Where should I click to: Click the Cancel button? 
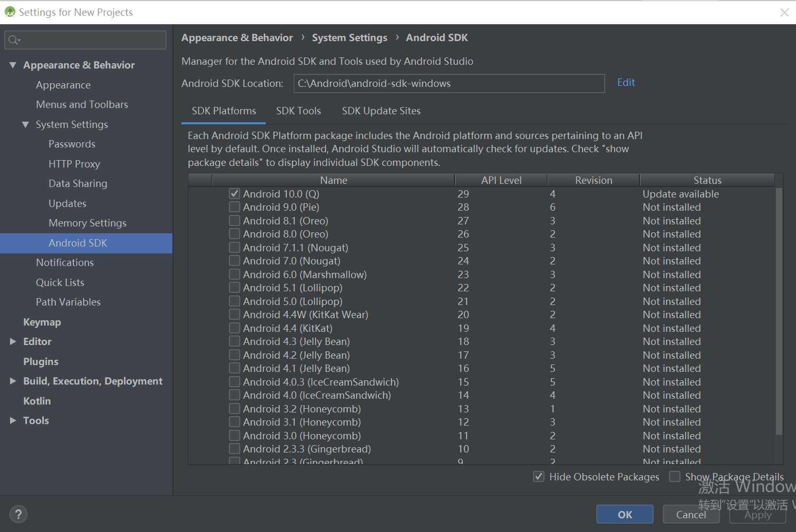691,515
